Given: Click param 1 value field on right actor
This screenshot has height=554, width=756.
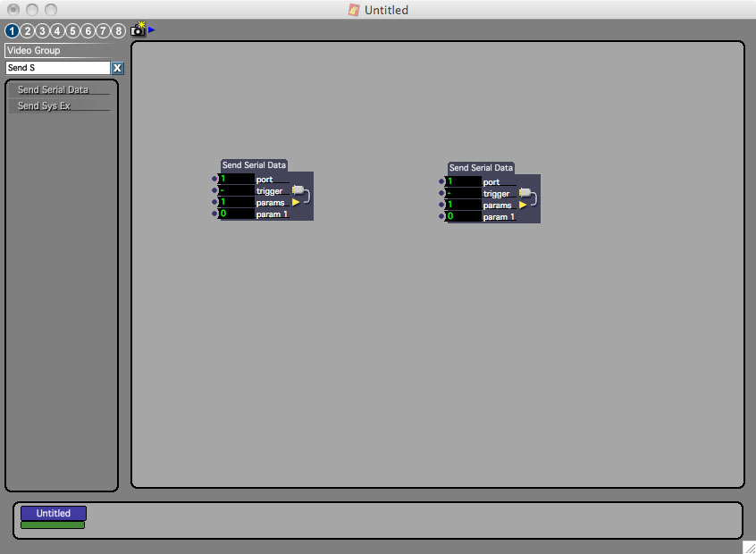Looking at the screenshot, I should coord(463,216).
